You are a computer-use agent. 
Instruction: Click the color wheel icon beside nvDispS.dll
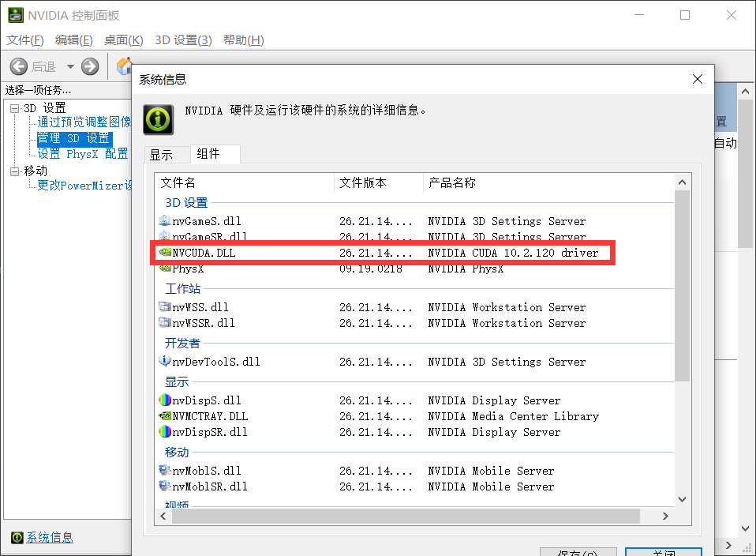165,400
